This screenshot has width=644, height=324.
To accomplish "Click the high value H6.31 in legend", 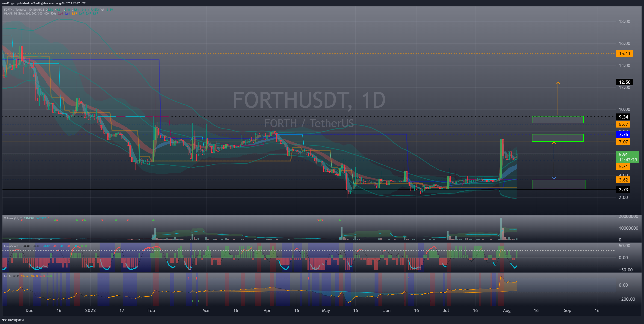I will click(58, 9).
